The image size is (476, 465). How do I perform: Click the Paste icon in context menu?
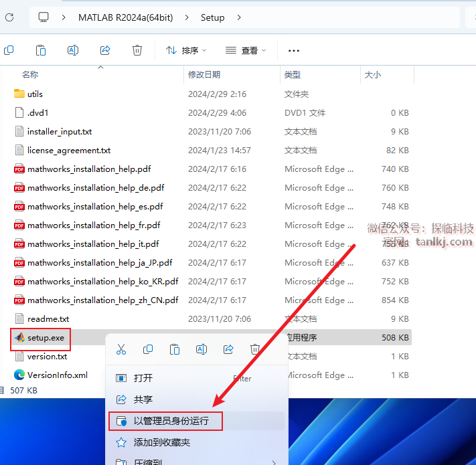pyautogui.click(x=175, y=349)
